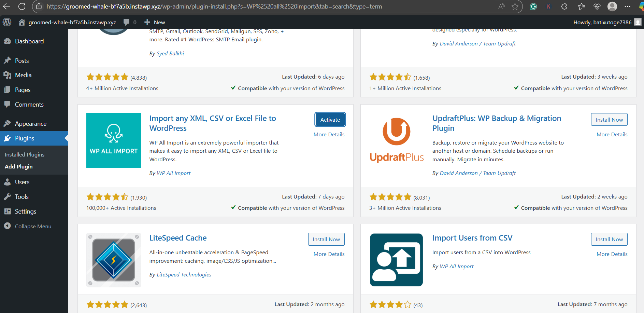View More Details for LiteSpeed Cache
This screenshot has height=313, width=644.
point(329,254)
